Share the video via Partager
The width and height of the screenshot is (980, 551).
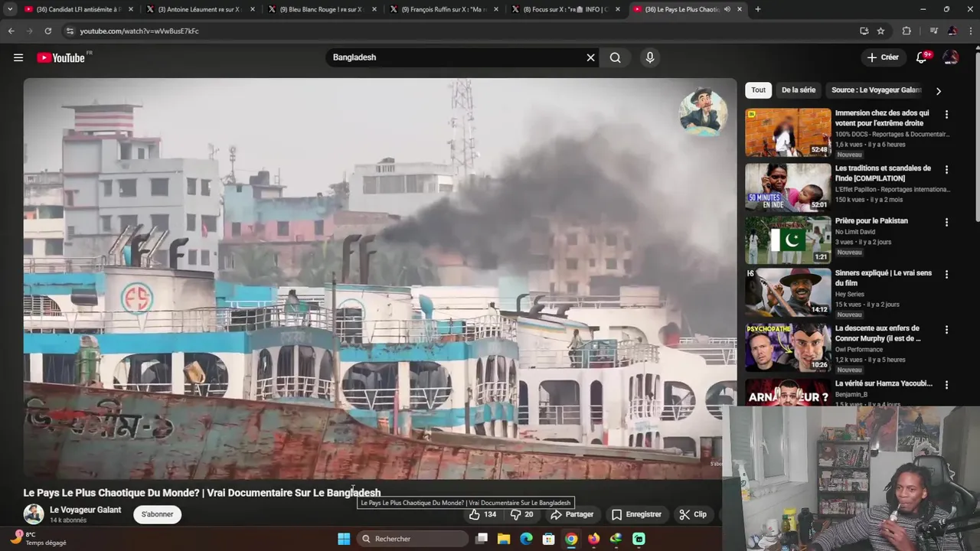coord(572,514)
